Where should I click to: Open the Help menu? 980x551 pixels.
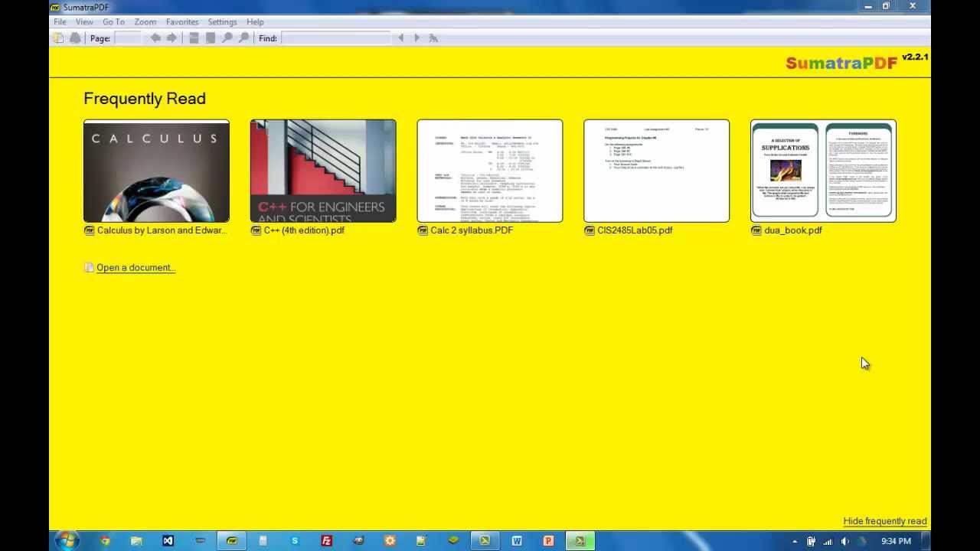255,21
